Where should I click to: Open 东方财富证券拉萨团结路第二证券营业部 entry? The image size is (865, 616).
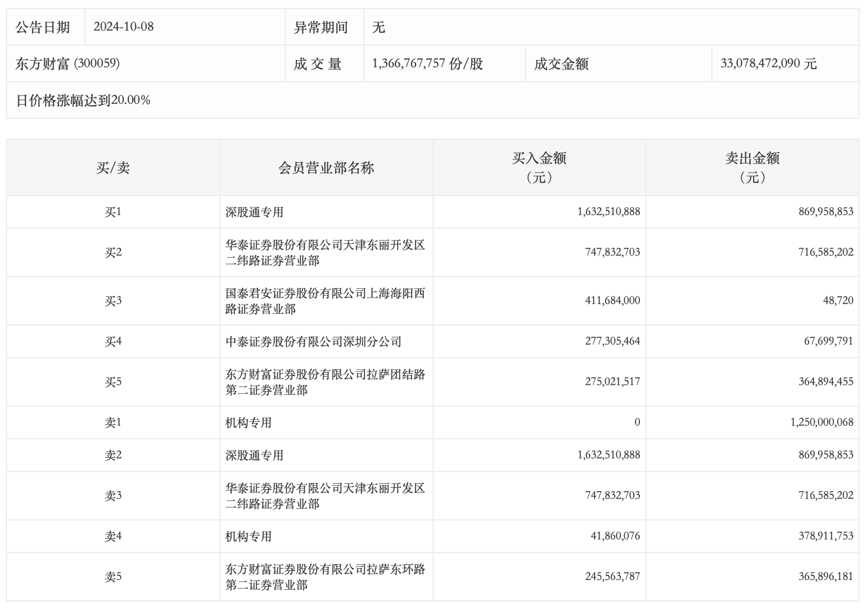pos(325,382)
